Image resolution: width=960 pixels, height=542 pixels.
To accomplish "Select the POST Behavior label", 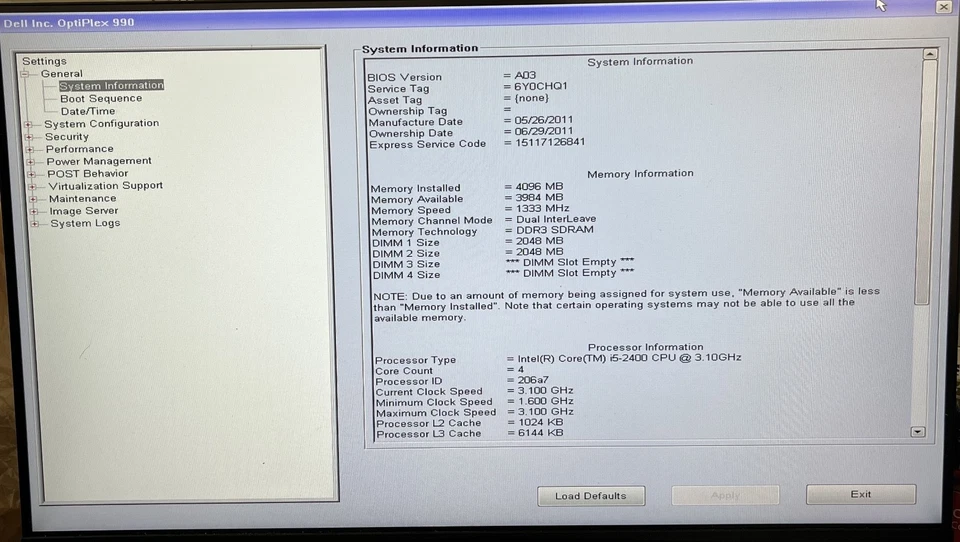I will 88,173.
